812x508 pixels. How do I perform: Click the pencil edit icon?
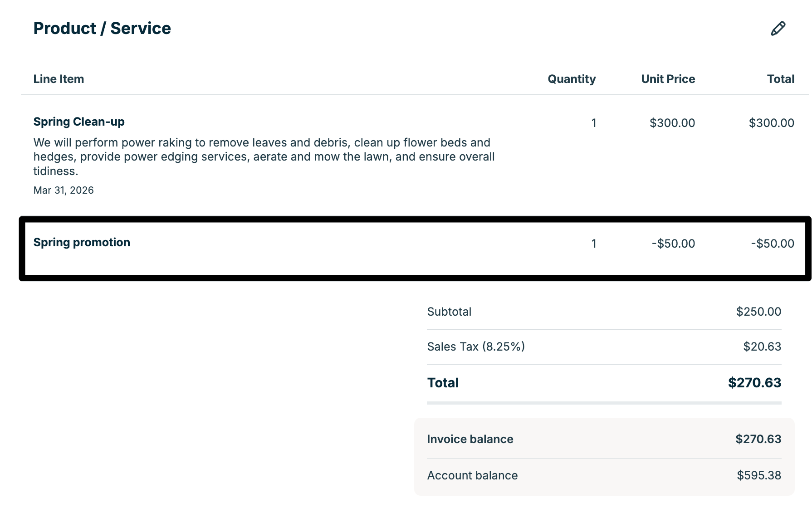(x=778, y=29)
